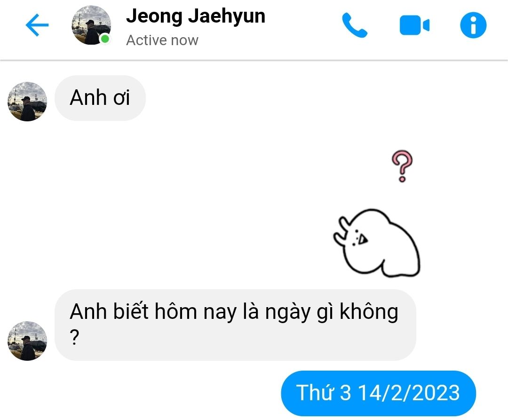
Task: Tap the white rabbit sticker
Action: [x=377, y=243]
